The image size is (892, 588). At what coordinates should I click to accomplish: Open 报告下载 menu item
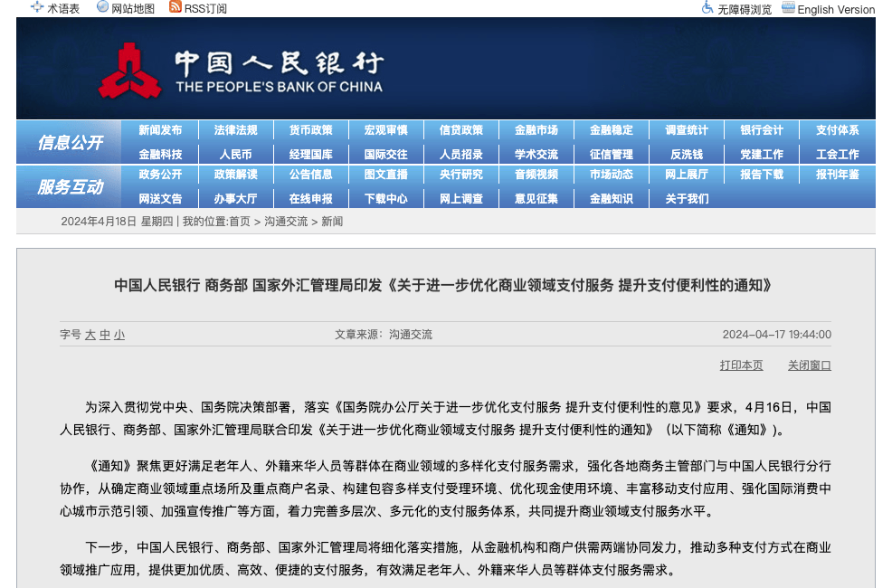(762, 175)
